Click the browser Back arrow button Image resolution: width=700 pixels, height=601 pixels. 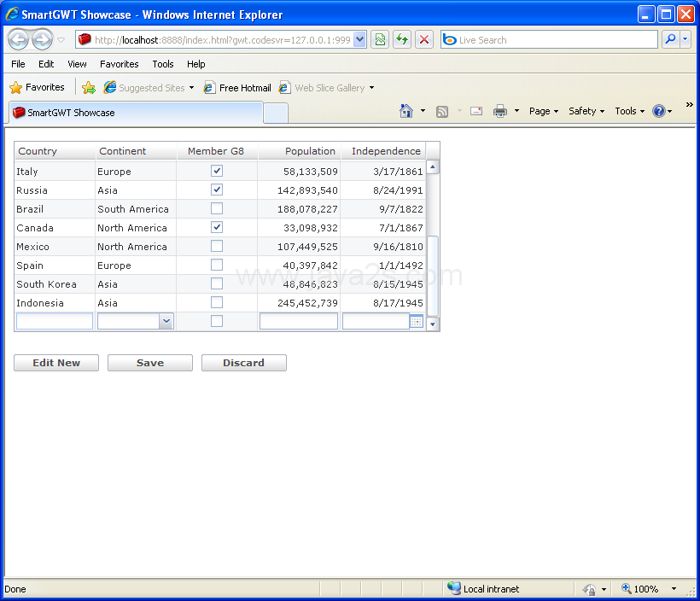18,40
